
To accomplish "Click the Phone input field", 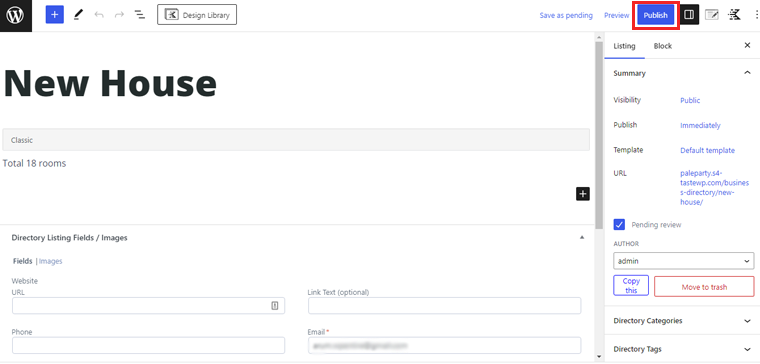I will pyautogui.click(x=148, y=346).
